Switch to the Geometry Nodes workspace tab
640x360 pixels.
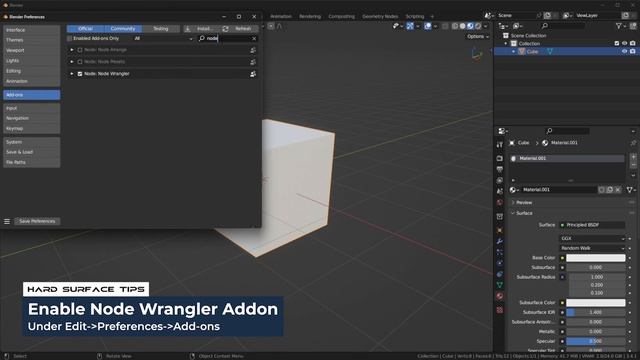point(380,16)
